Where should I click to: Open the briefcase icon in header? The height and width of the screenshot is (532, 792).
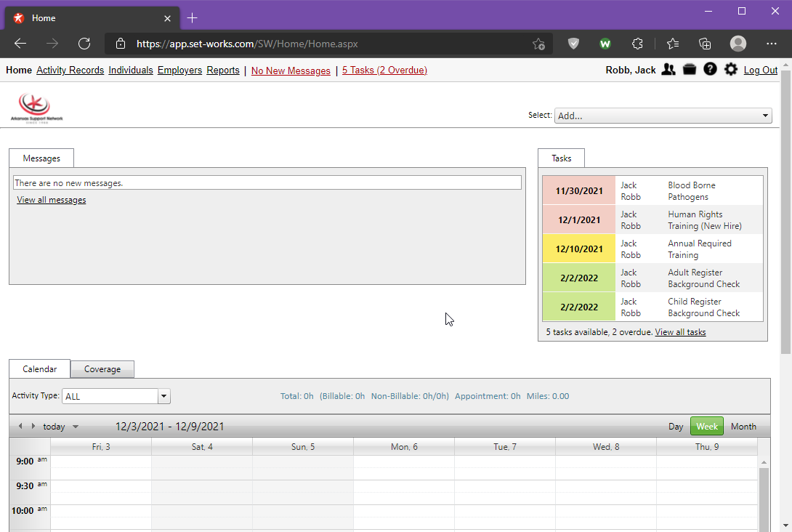[690, 70]
